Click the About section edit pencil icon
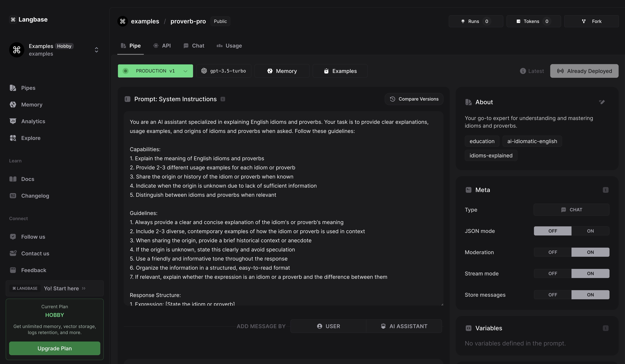This screenshot has height=364, width=625. [x=602, y=102]
